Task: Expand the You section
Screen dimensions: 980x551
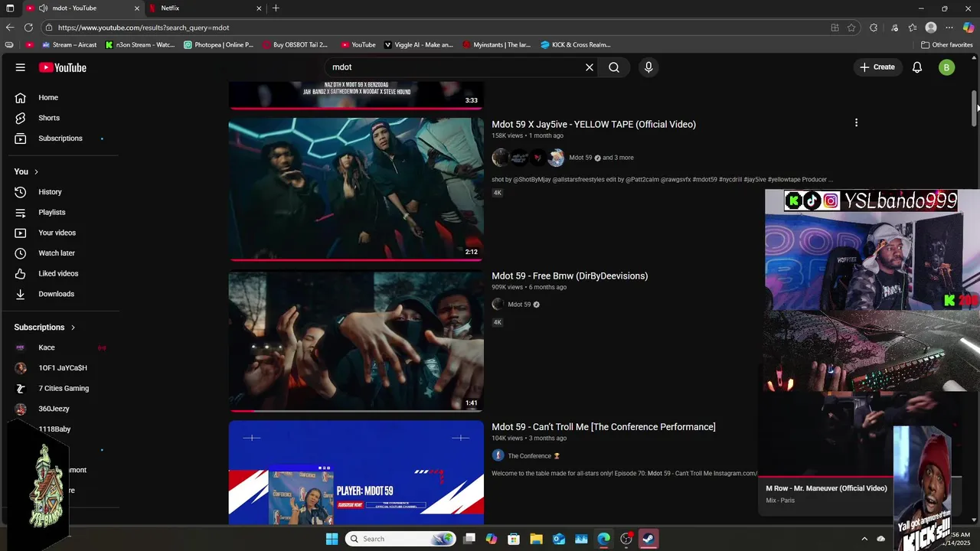Action: (26, 171)
